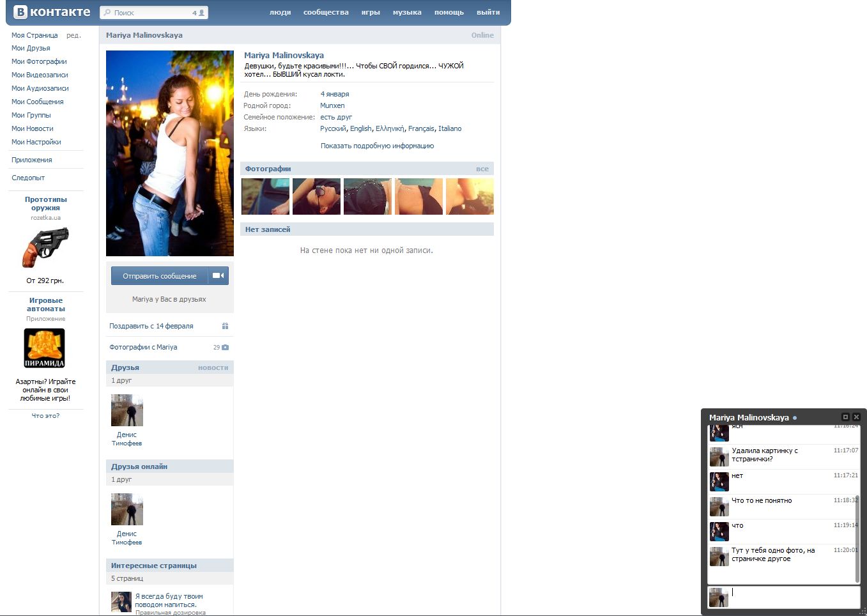This screenshot has width=867, height=616.
Task: Click the birthday link 4 января
Action: click(x=335, y=94)
